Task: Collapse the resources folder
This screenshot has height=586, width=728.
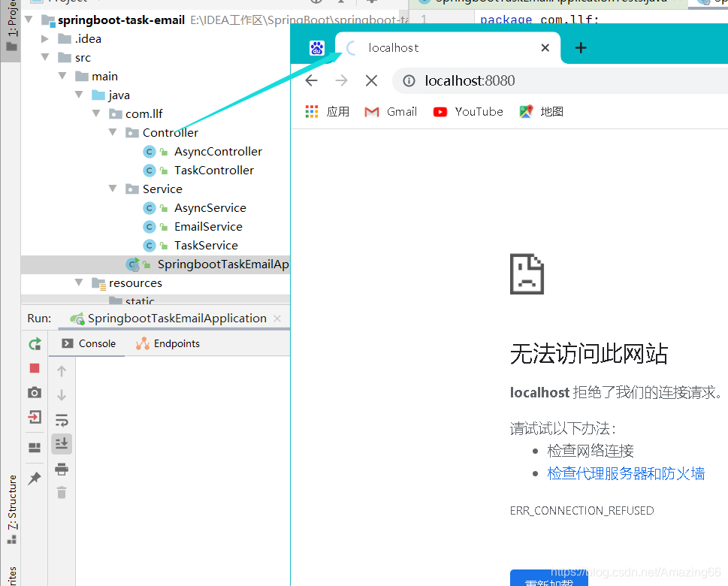Action: 79,282
